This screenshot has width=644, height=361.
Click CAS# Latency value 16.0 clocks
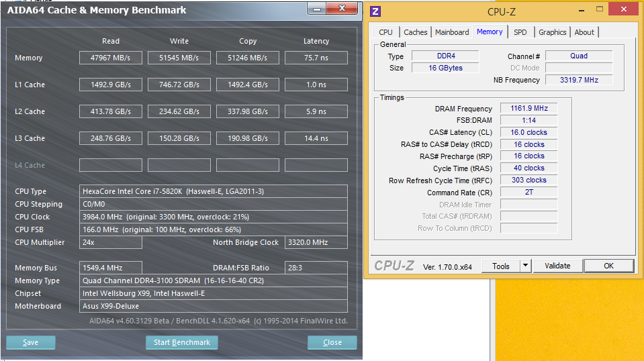click(x=529, y=132)
